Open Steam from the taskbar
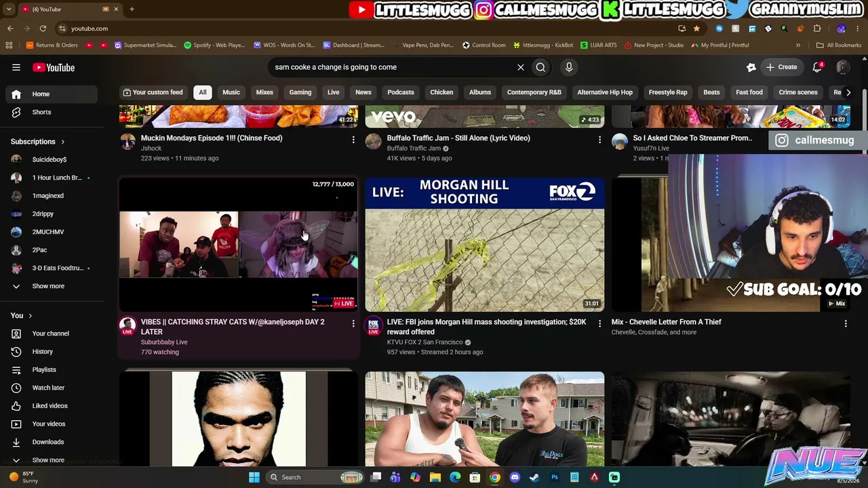868x488 pixels. pyautogui.click(x=534, y=477)
